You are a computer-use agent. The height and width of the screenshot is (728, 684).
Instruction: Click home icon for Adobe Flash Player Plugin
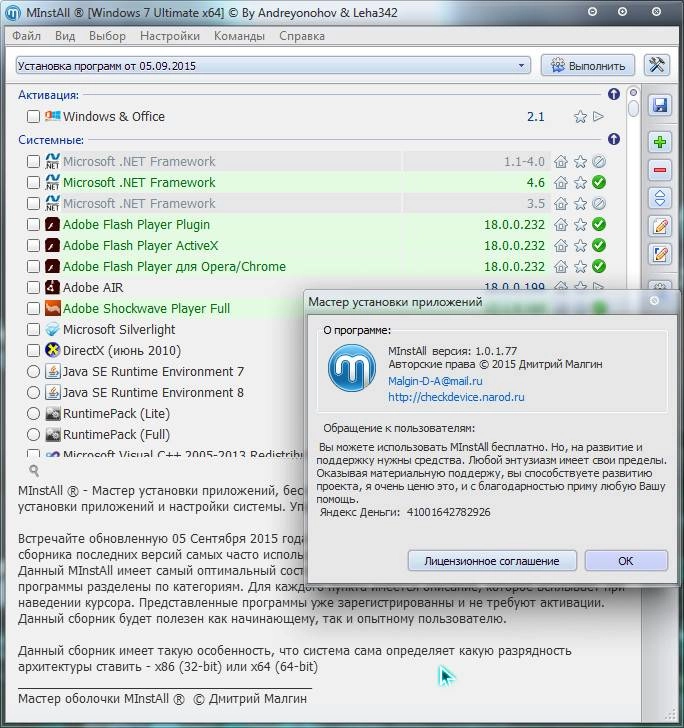pos(561,225)
